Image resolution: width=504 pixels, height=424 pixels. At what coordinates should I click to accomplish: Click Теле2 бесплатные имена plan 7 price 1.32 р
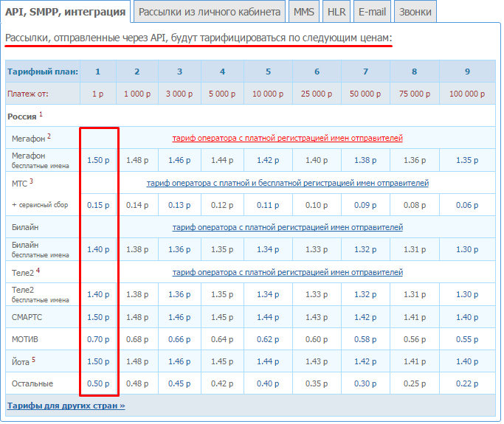click(x=365, y=294)
